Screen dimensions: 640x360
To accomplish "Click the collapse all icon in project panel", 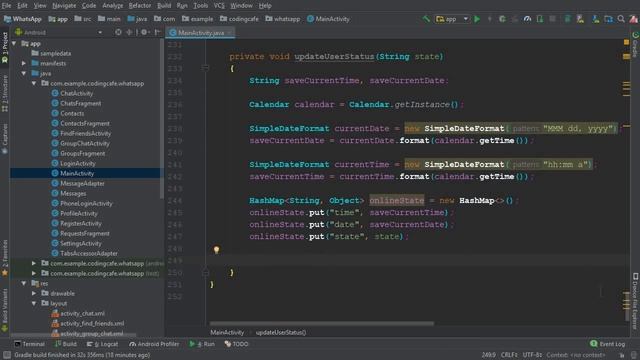I will click(x=129, y=32).
